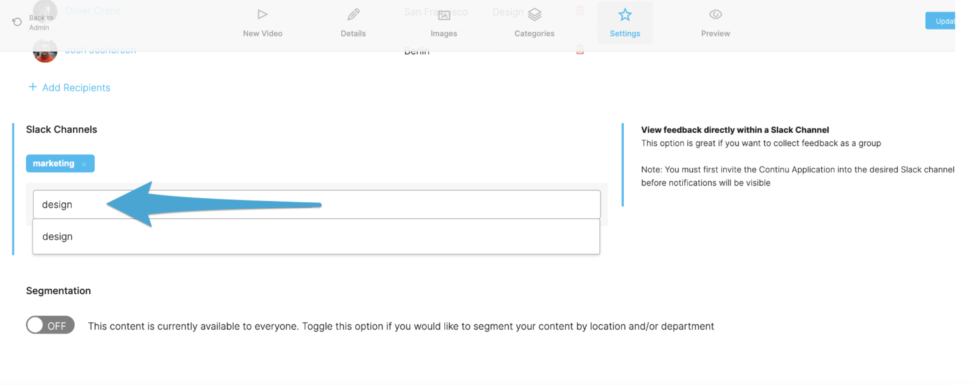The height and width of the screenshot is (385, 980).
Task: Go to the Details tab
Action: click(353, 22)
